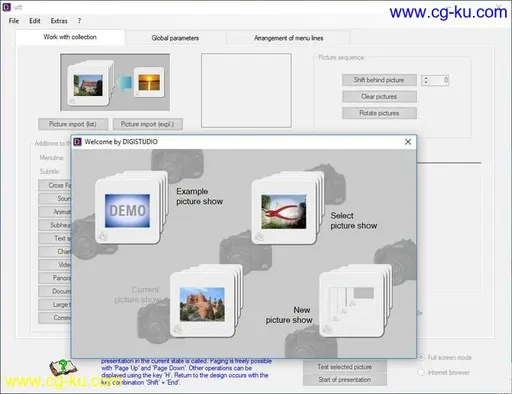Open the Select picture show slide icon
Screen dimensions: 512x394
click(287, 208)
